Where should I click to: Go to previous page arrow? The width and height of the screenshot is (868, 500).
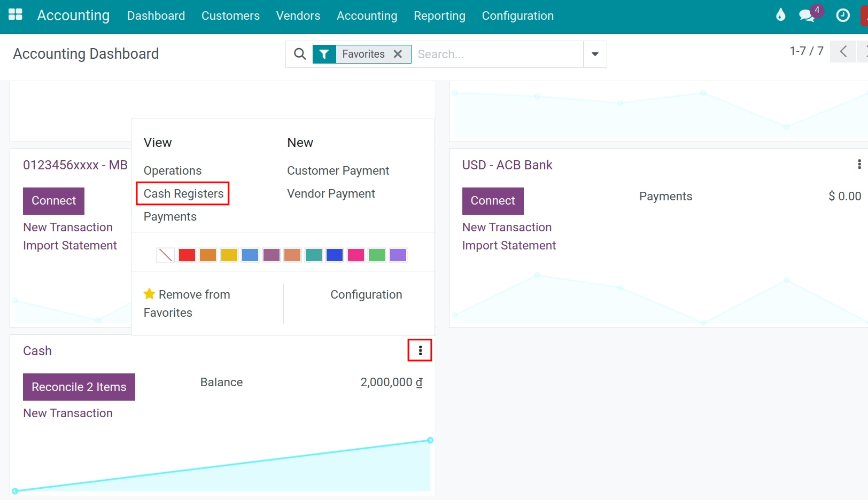(x=843, y=51)
